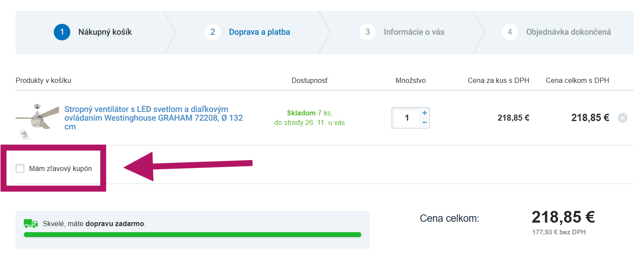Decrease quantity with the minus button
The image size is (644, 263).
(x=425, y=123)
